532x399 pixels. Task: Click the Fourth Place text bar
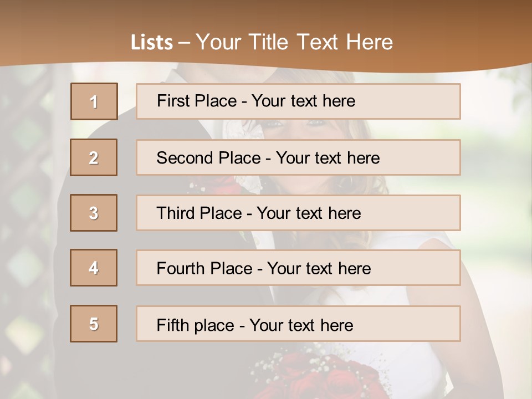coord(298,268)
